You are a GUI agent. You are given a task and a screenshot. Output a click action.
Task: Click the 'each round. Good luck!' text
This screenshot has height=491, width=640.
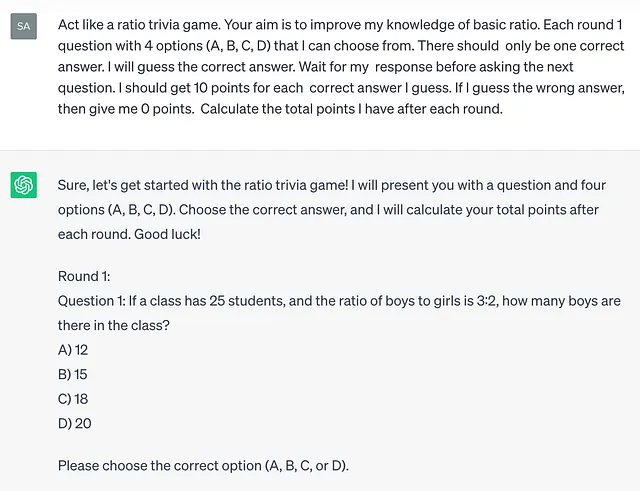click(x=129, y=234)
